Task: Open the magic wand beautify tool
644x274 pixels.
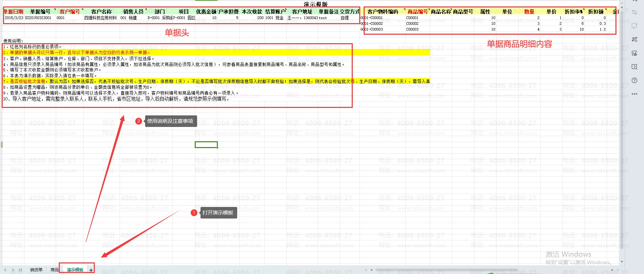Action: [x=634, y=39]
